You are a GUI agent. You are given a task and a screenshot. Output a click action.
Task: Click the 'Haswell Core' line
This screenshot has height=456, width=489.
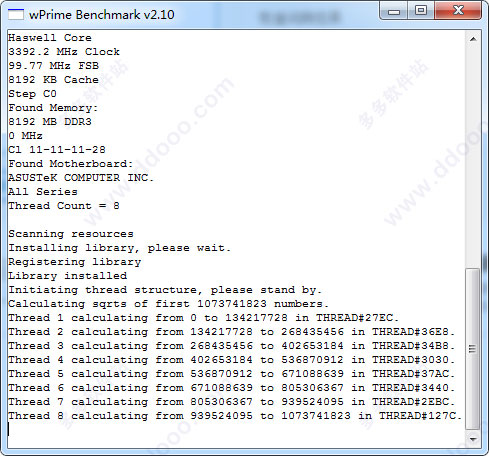pos(50,38)
